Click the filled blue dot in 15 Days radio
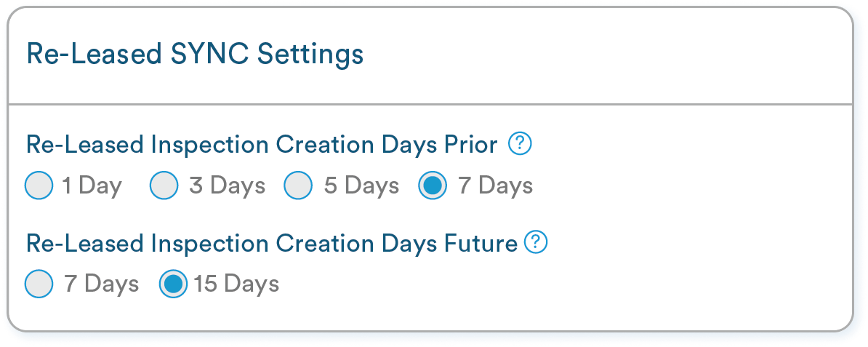The height and width of the screenshot is (347, 868). [173, 284]
